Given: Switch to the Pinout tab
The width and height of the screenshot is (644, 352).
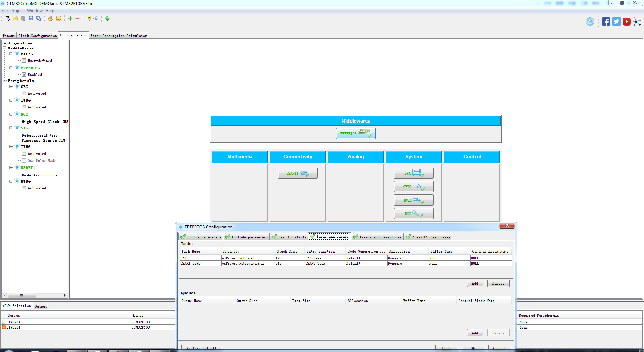Looking at the screenshot, I should click(9, 36).
